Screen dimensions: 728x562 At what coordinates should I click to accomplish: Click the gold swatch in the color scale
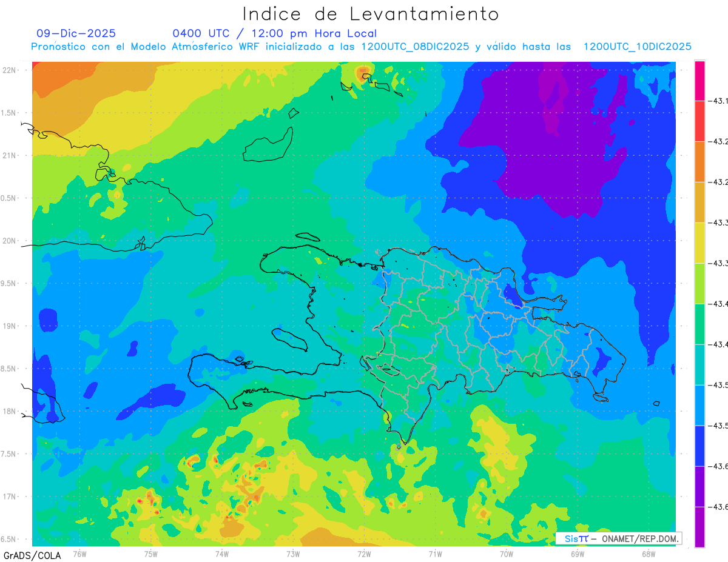pos(699,202)
